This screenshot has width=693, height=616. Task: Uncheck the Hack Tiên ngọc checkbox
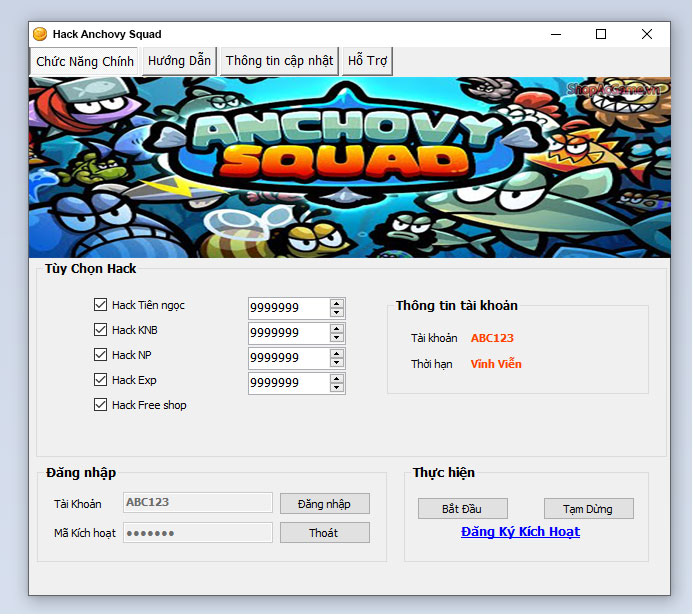point(100,304)
